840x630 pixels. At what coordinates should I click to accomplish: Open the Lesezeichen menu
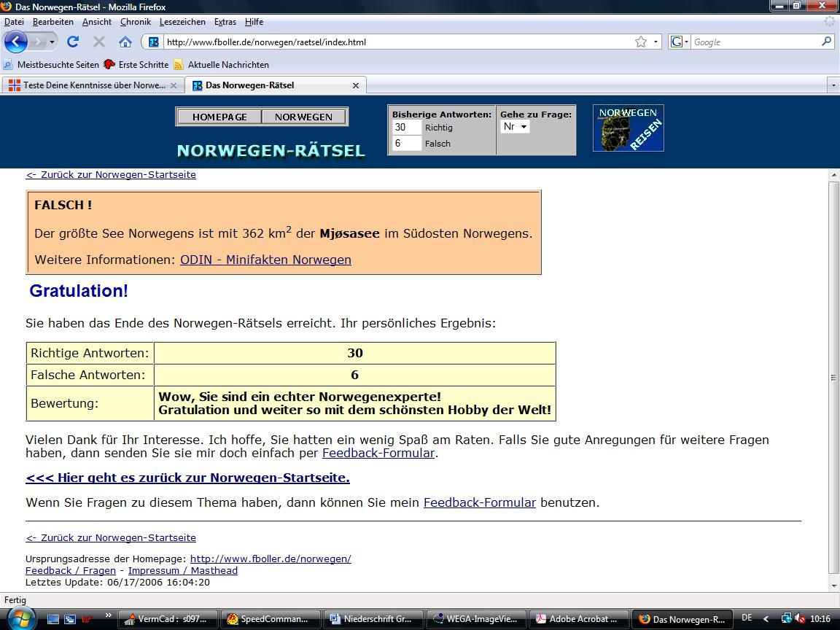(x=182, y=22)
